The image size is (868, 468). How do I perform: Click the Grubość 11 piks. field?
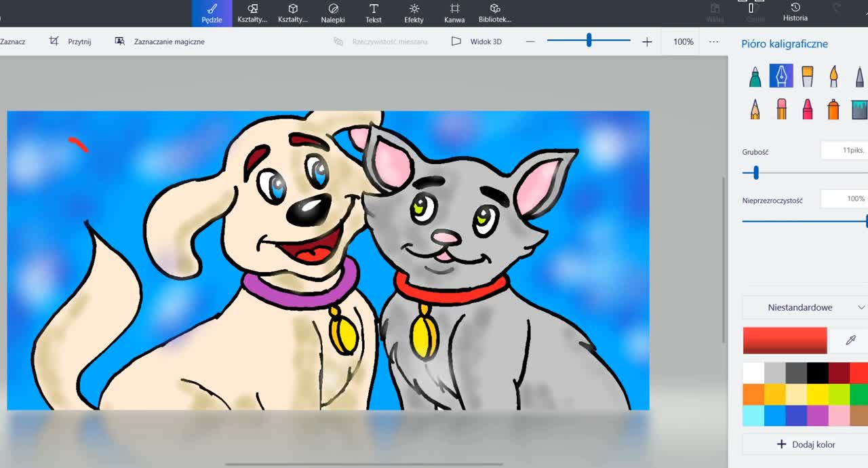[844, 151]
